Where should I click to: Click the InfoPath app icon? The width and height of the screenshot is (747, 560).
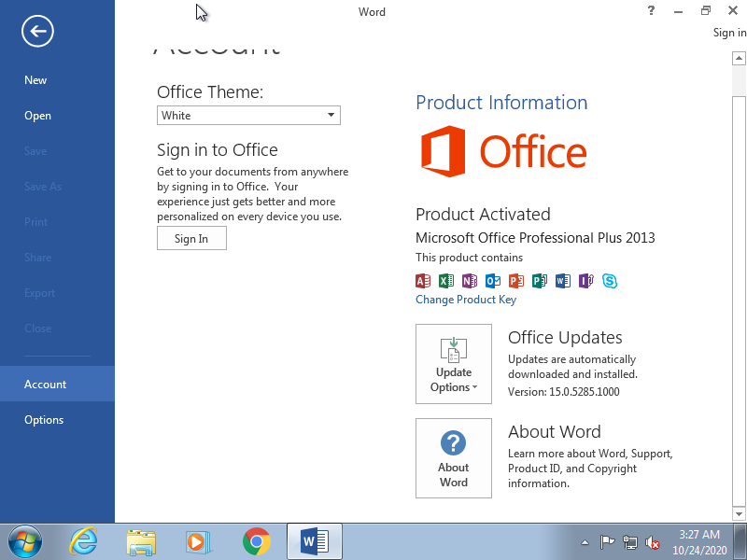pos(586,281)
